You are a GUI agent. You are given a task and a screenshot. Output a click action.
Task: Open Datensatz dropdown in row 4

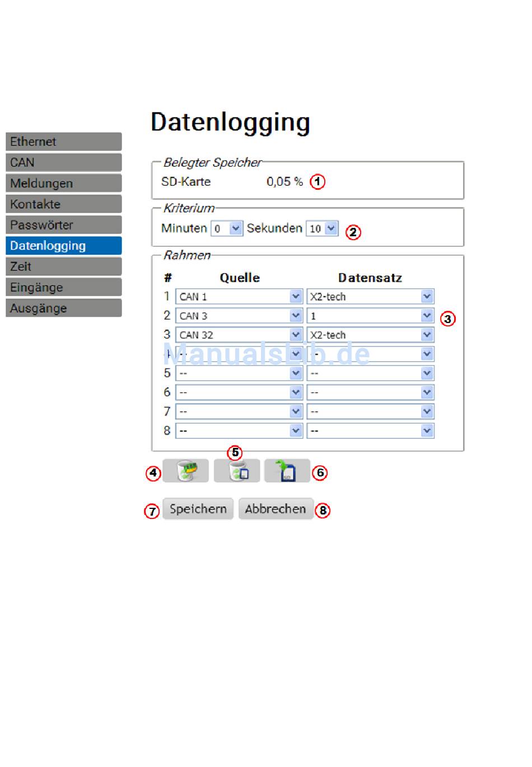point(370,354)
